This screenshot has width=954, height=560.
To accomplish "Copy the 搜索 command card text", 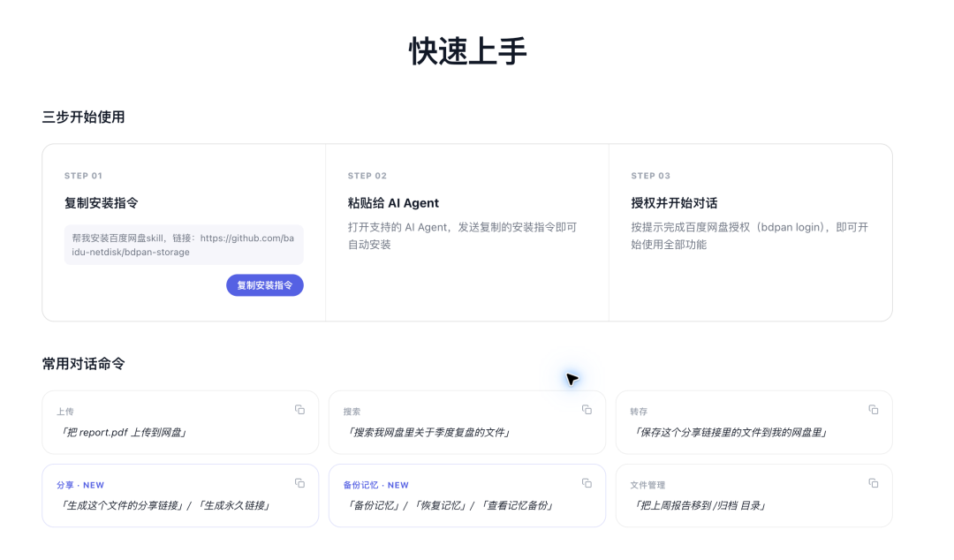I will pos(587,410).
